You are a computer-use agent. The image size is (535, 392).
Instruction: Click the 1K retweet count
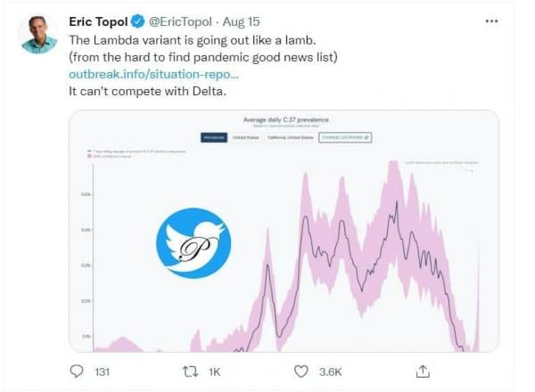(213, 372)
